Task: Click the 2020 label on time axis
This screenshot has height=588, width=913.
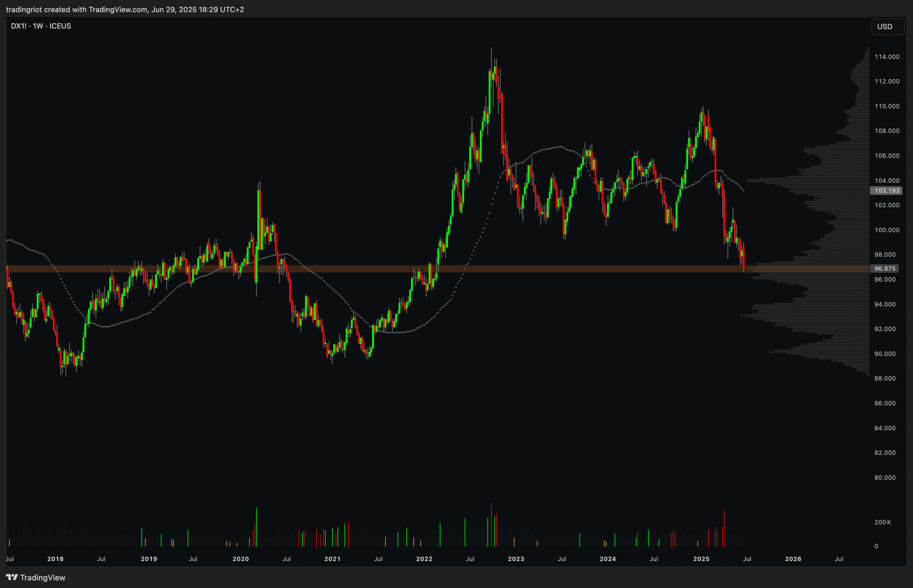Action: 241,559
